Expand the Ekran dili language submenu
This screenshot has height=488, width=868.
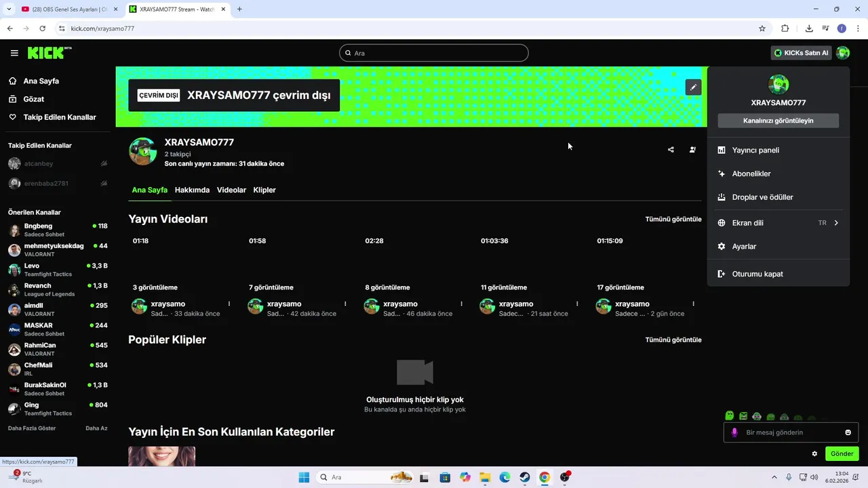tap(778, 223)
